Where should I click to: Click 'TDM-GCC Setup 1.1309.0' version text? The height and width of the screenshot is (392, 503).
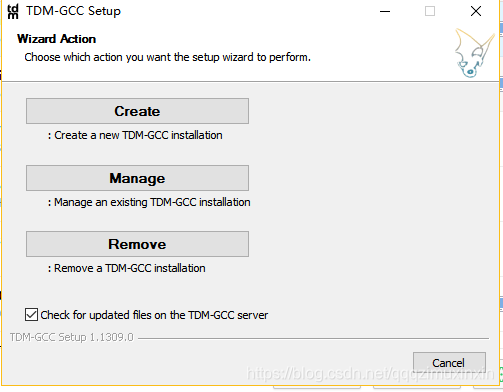[71, 337]
